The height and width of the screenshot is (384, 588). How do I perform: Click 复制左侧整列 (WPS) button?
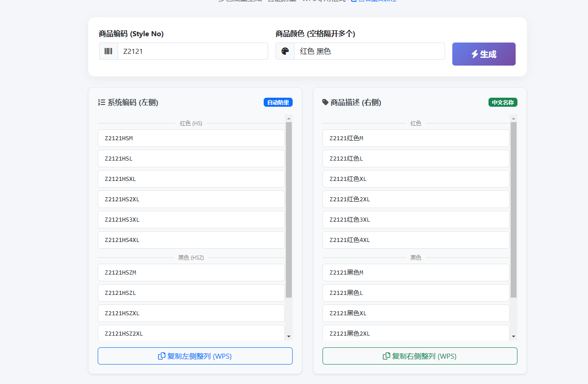(x=195, y=356)
